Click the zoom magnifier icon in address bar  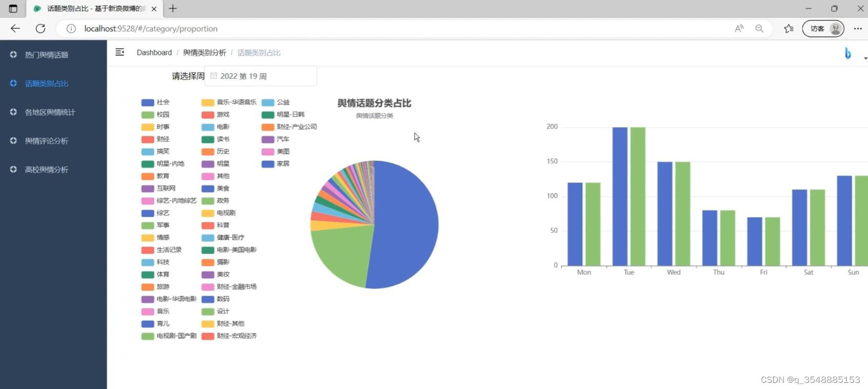coord(759,29)
